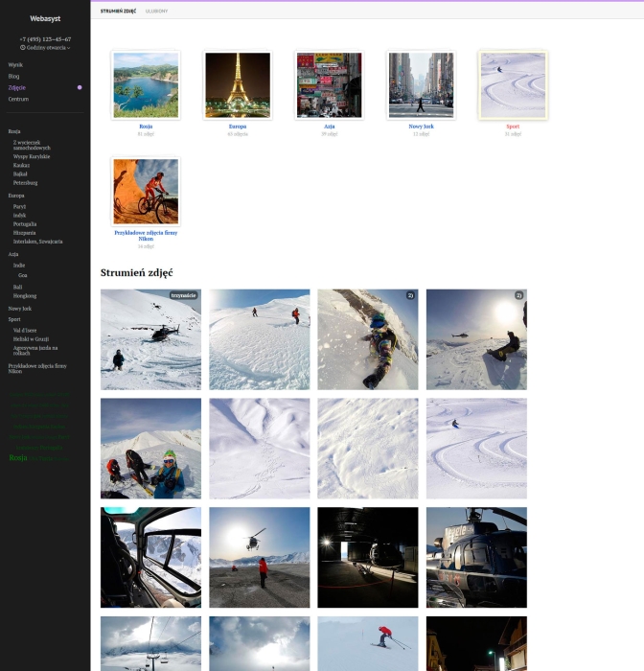Select Hongkong under Azja in the sidebar
This screenshot has width=644, height=671.
point(25,296)
